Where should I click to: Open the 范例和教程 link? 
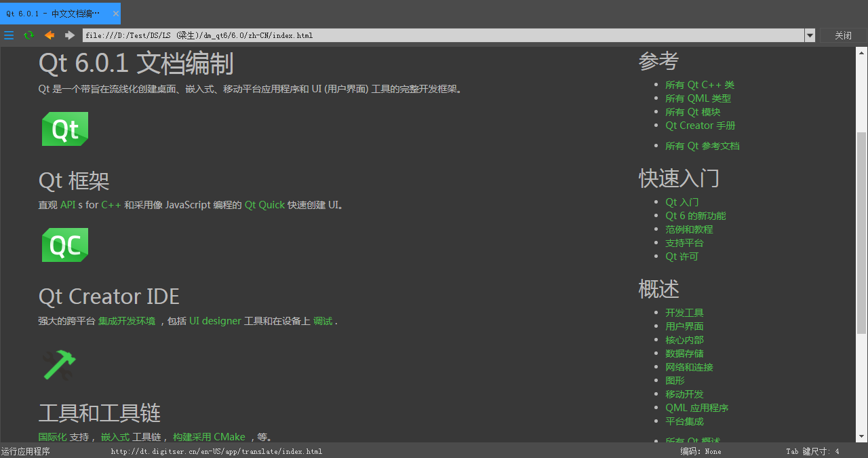pos(689,229)
